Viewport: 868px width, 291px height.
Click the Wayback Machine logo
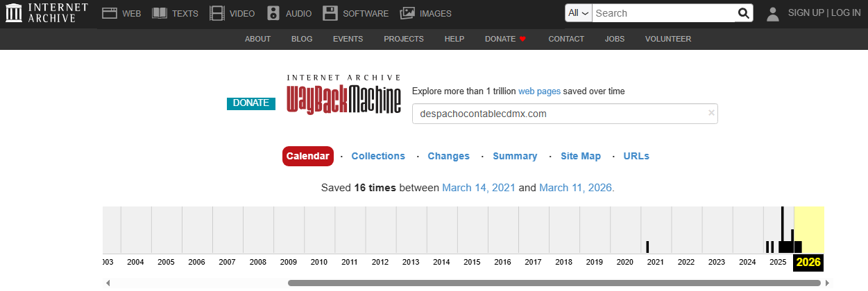(x=344, y=94)
